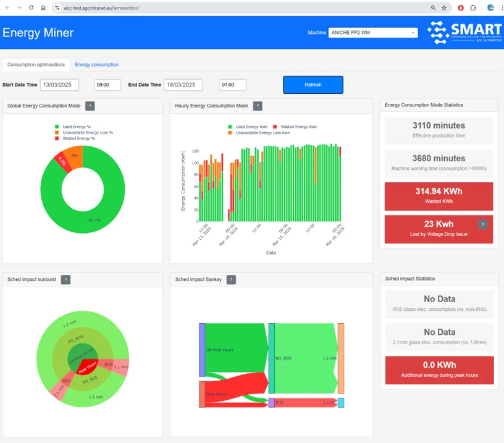
Task: Click the Energy Miner title
Action: tap(38, 33)
